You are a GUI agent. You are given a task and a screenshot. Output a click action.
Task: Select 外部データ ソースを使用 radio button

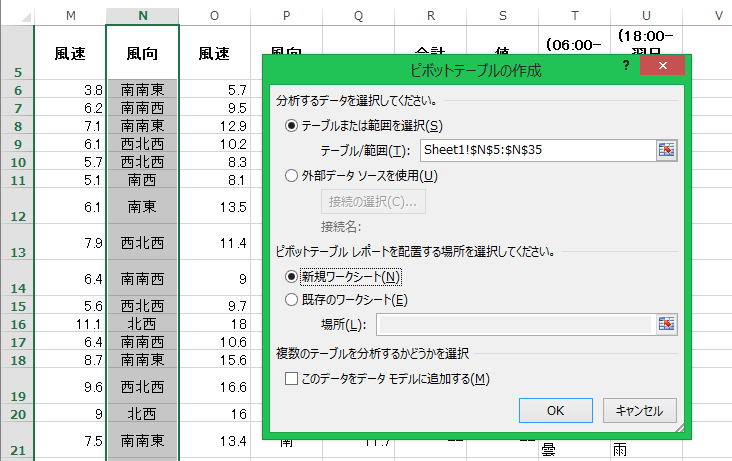pos(292,176)
